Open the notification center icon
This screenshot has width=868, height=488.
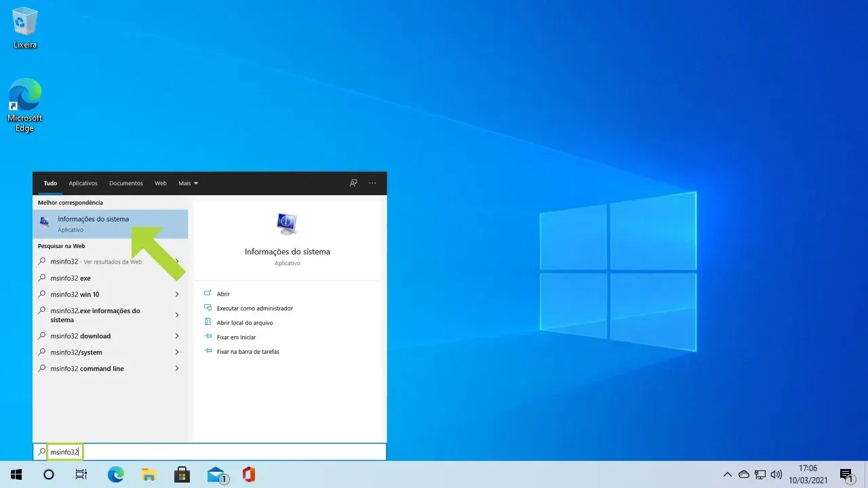tap(846, 474)
